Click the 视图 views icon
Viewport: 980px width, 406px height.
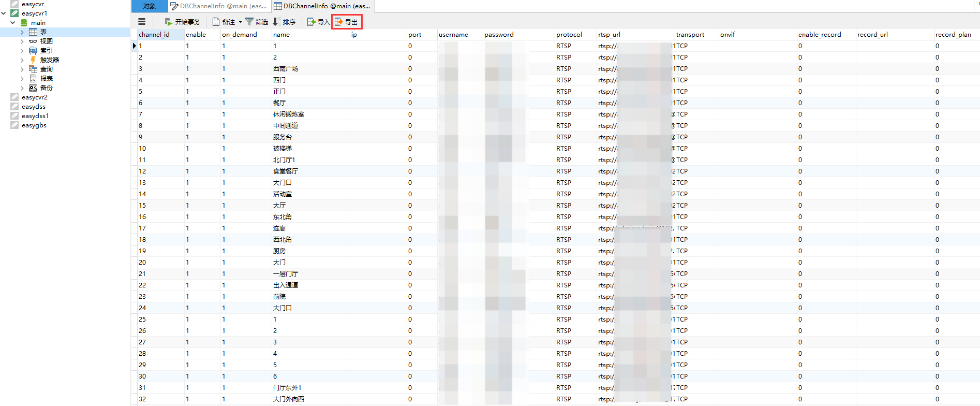(x=33, y=41)
